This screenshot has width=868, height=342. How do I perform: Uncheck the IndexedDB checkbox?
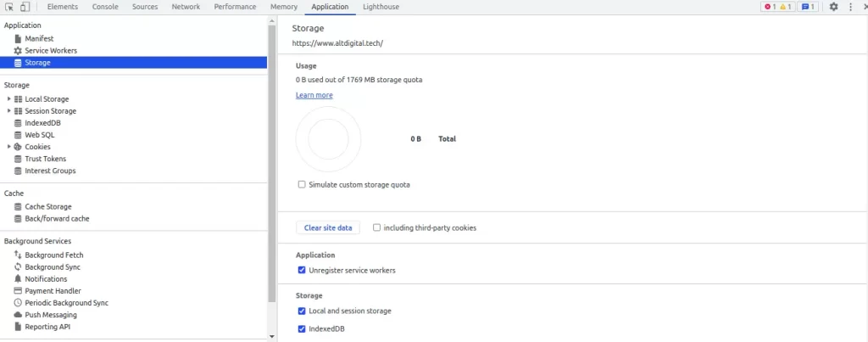pos(302,328)
